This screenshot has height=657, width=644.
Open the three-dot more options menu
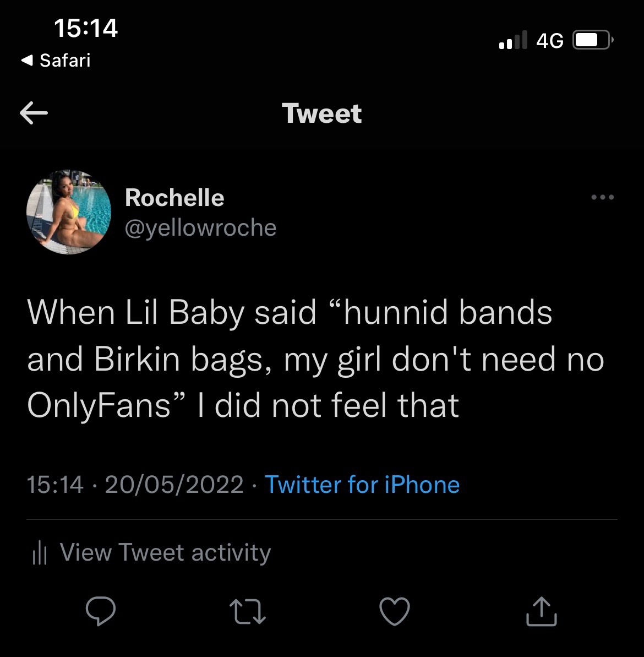603,197
